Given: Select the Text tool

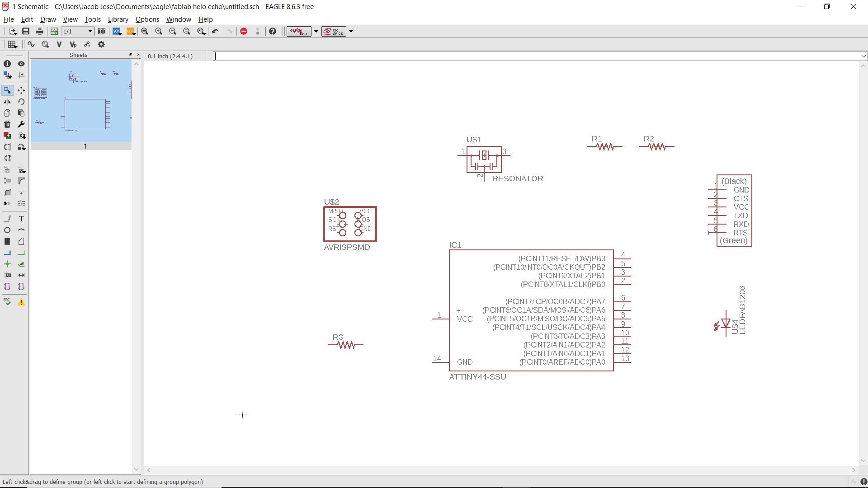Looking at the screenshot, I should [21, 219].
